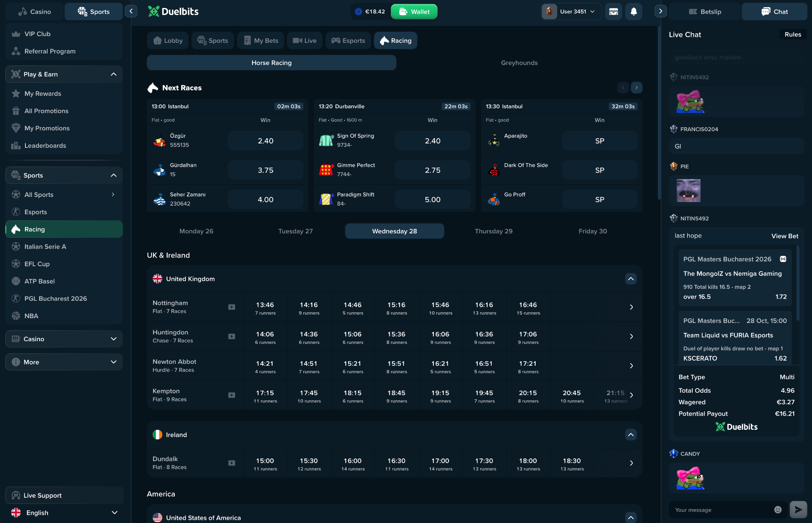This screenshot has height=523, width=812.
Task: Open emoji picker in chat input
Action: tap(778, 510)
